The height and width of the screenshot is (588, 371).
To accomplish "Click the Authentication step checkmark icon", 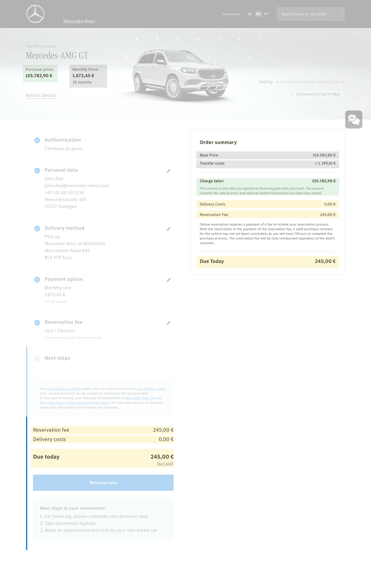I will (x=37, y=140).
